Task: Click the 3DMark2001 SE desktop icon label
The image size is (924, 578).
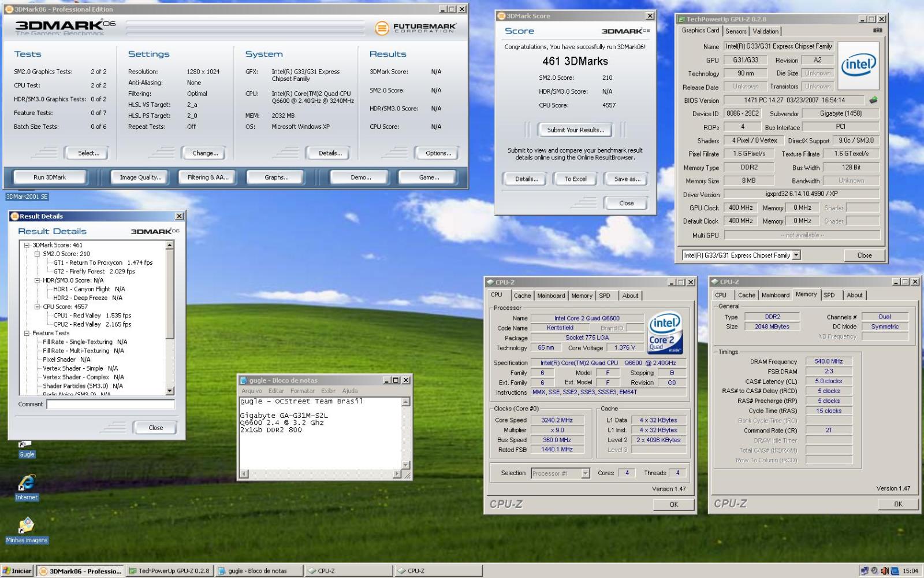Action: coord(27,197)
